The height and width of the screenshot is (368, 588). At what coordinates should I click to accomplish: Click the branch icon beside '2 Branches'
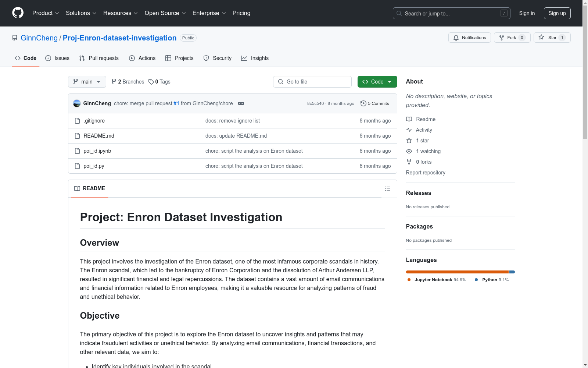click(x=114, y=82)
